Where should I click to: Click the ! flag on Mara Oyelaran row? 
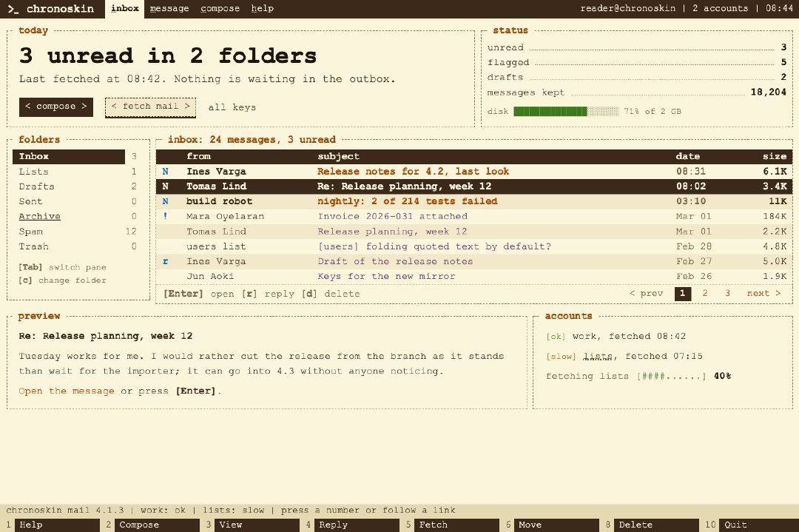[x=165, y=216]
